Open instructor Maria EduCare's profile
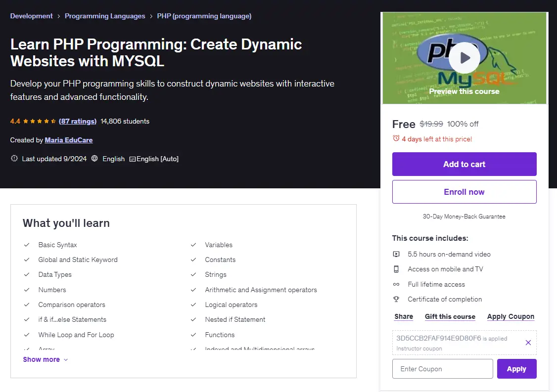557x392 pixels. click(x=69, y=140)
